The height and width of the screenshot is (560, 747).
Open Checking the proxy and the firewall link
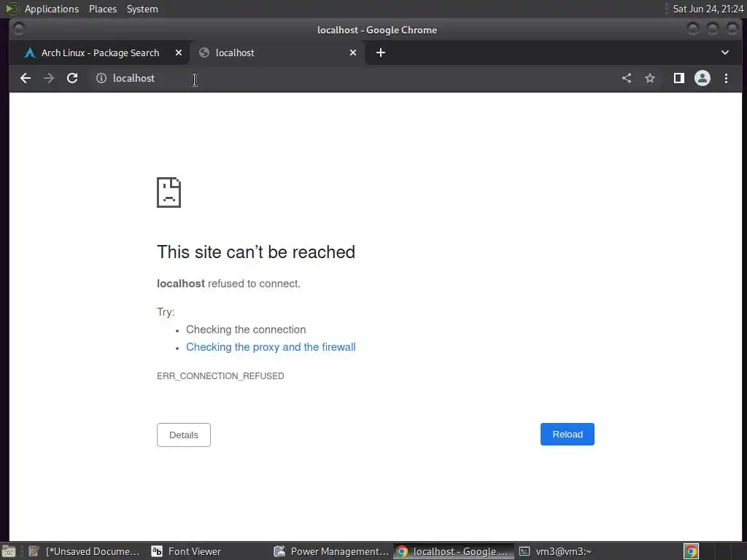pyautogui.click(x=271, y=347)
